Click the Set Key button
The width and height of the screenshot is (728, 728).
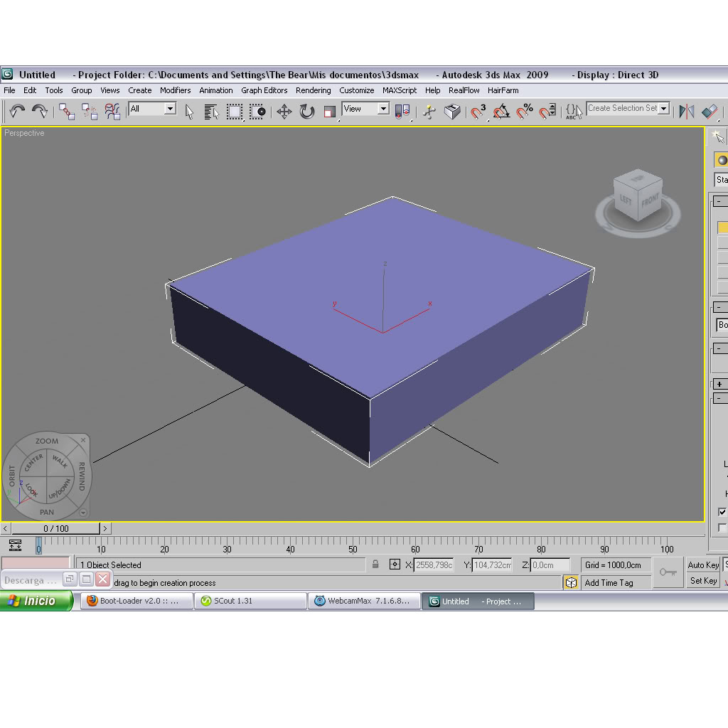click(x=703, y=581)
